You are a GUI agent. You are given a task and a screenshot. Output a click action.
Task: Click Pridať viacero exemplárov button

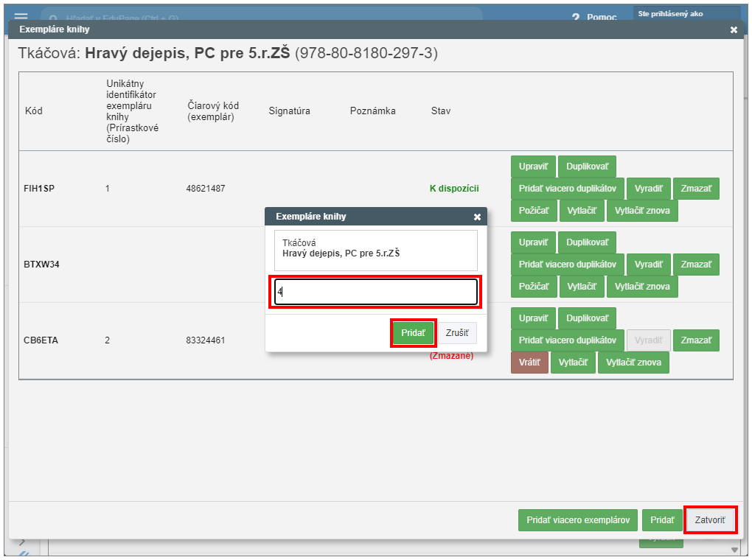click(577, 520)
